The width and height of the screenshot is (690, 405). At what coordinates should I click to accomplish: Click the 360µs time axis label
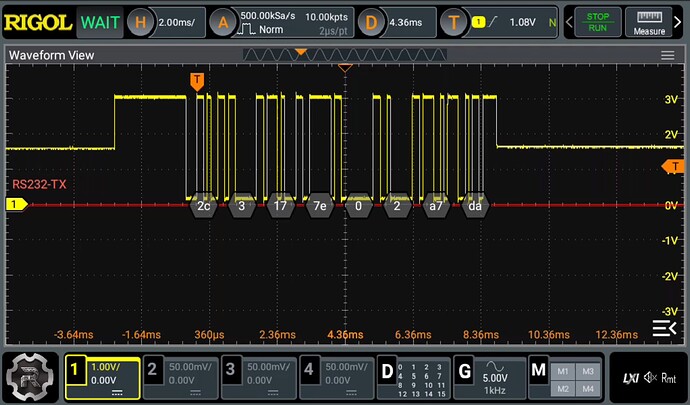click(x=209, y=335)
